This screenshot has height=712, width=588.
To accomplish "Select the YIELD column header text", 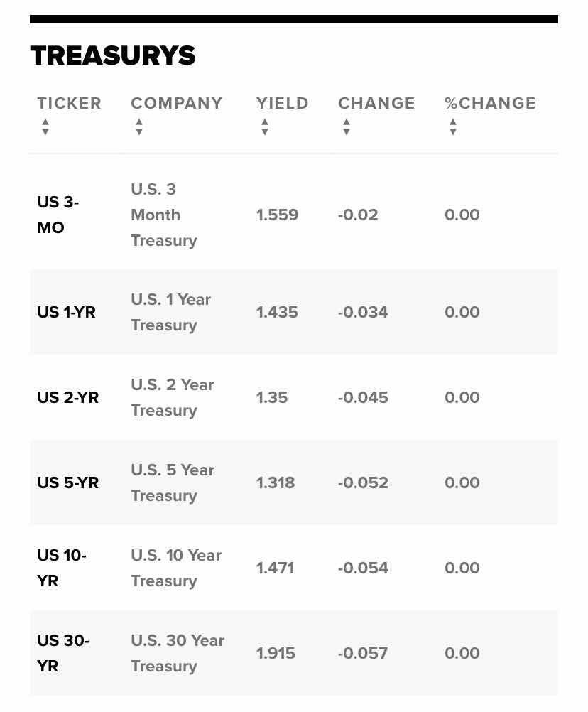I will 282,103.
